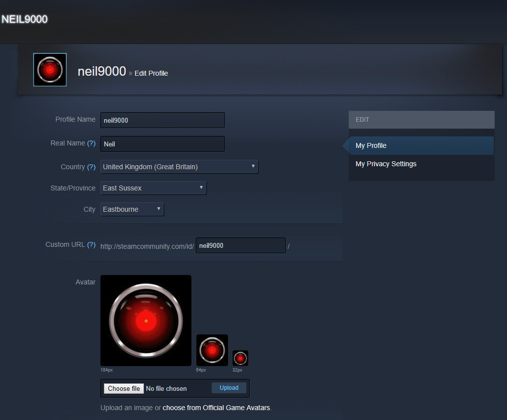Open the Country dropdown
This screenshot has width=507, height=420.
point(179,167)
